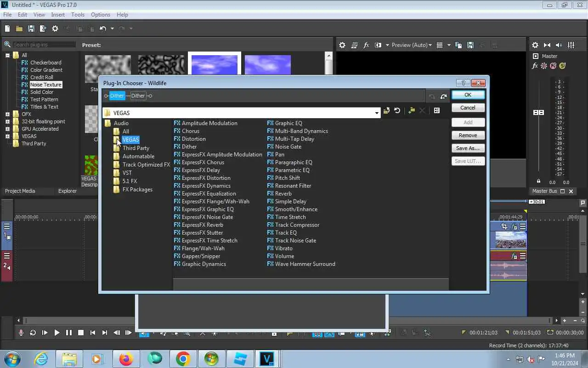This screenshot has width=588, height=368.
Task: Open the Edit menu
Action: tap(23, 15)
